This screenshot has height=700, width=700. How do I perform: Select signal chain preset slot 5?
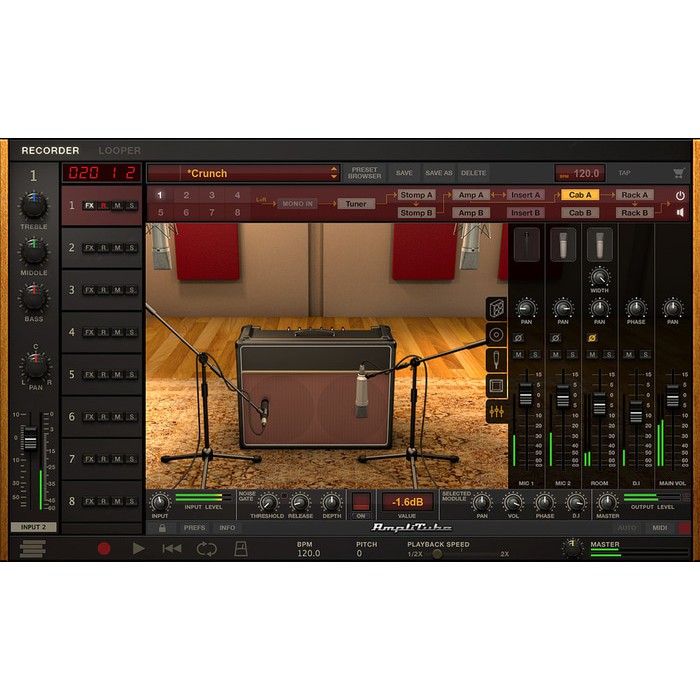click(161, 213)
